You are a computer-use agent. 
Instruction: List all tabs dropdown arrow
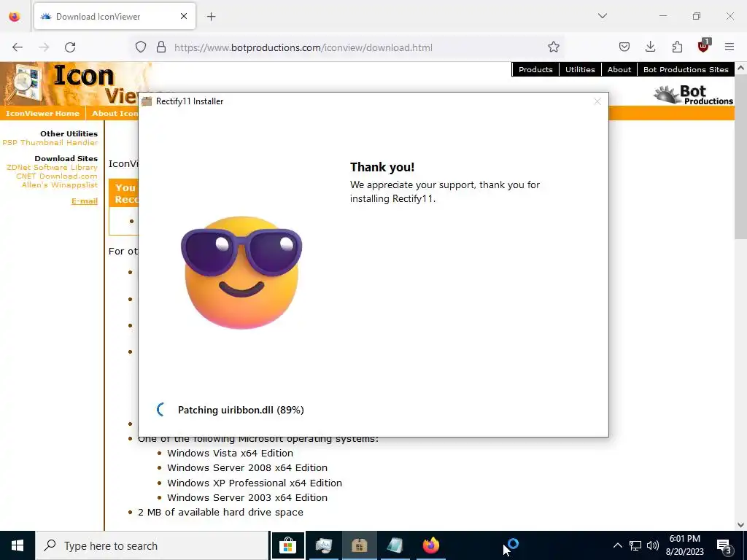(x=603, y=16)
